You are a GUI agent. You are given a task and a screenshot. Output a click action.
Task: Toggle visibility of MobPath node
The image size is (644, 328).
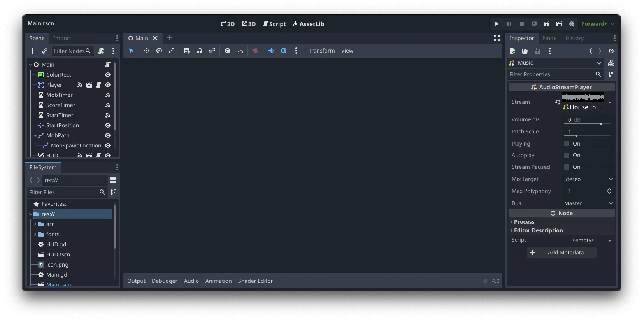point(108,135)
